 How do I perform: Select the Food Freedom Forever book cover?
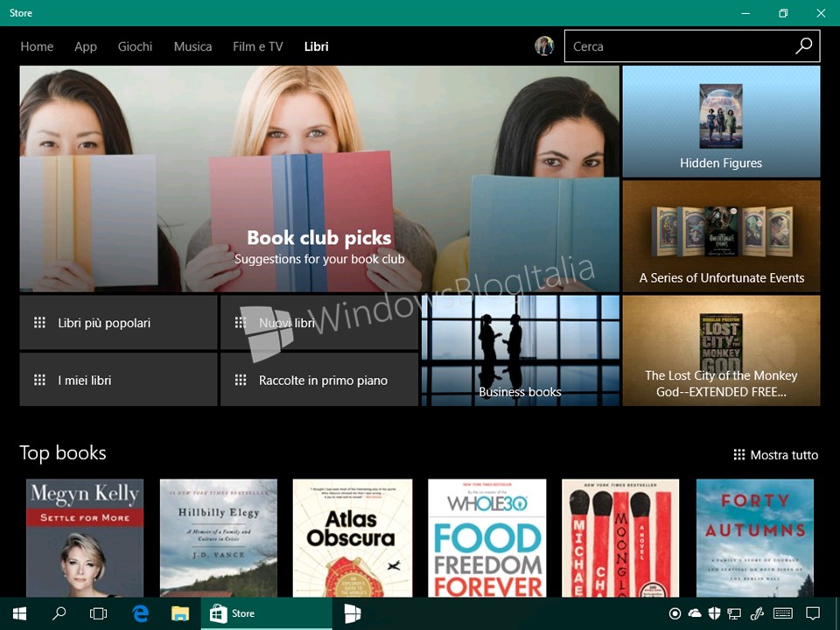point(487,538)
